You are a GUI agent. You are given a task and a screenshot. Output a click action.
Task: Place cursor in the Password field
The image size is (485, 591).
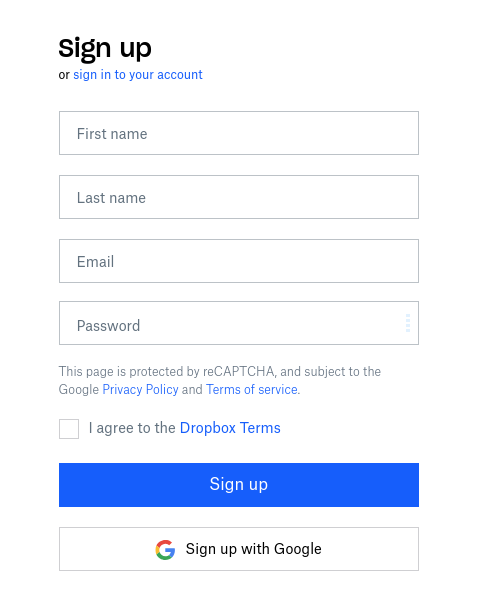coord(239,323)
